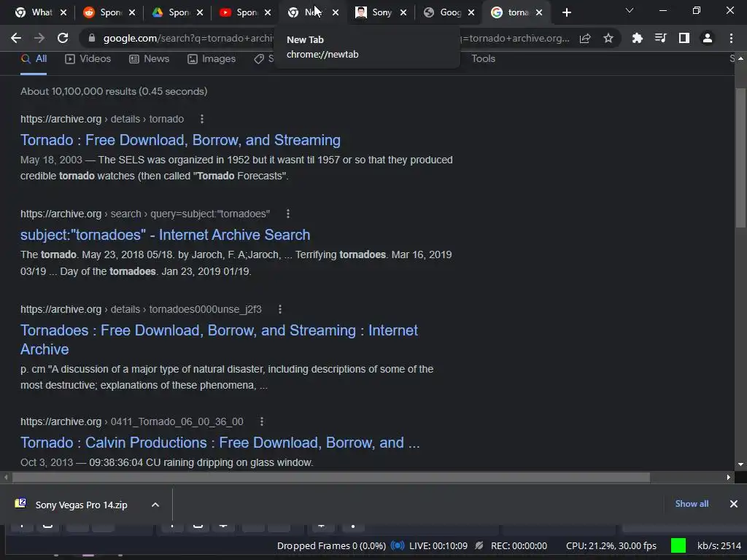The height and width of the screenshot is (560, 747).
Task: Click the 'REC: 00:00:00' status text
Action: [519, 545]
